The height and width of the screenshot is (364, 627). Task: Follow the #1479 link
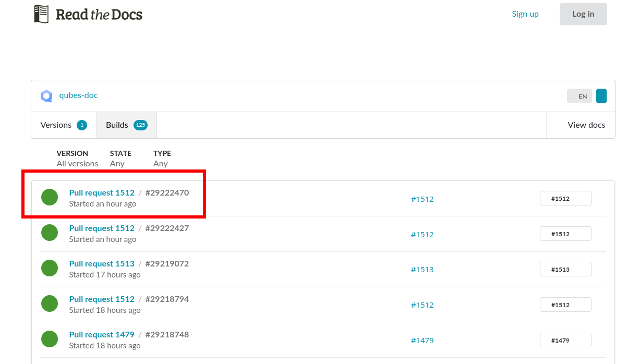pyautogui.click(x=423, y=340)
